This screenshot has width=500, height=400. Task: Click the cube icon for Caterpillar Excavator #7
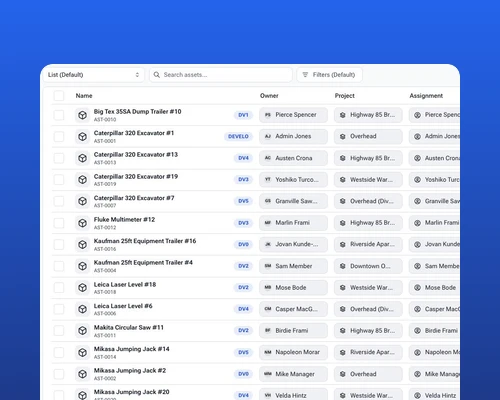[x=82, y=201]
